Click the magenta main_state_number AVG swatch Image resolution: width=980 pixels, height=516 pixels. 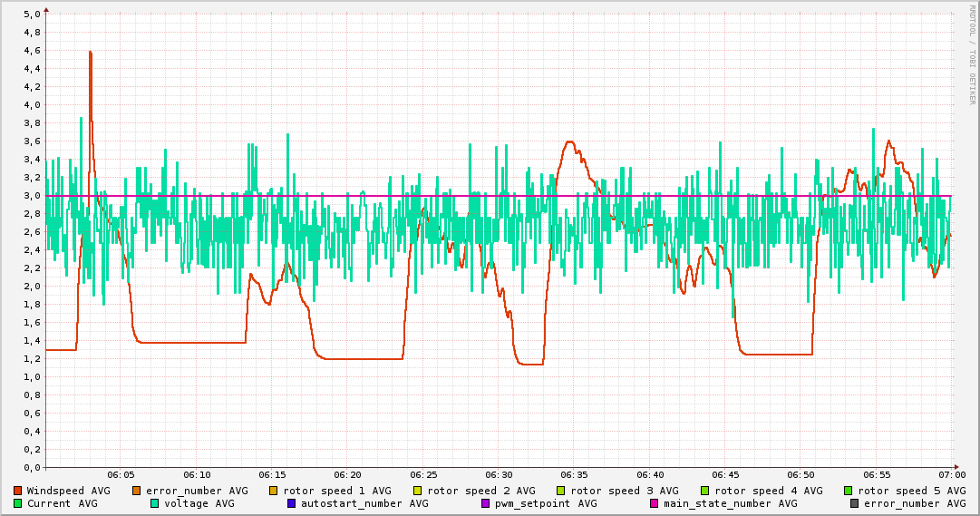click(x=655, y=503)
